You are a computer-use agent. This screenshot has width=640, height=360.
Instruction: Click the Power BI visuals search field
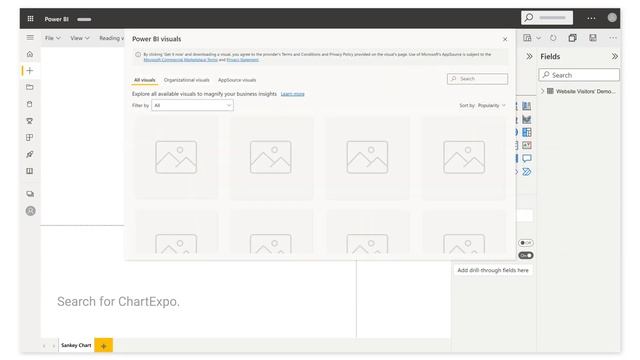click(x=478, y=79)
